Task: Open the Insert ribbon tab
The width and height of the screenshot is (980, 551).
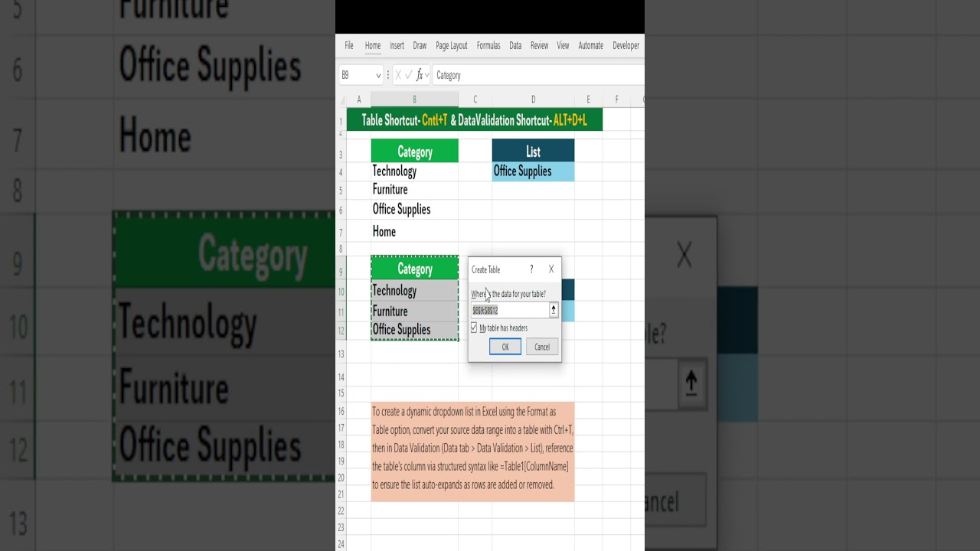Action: [x=397, y=45]
